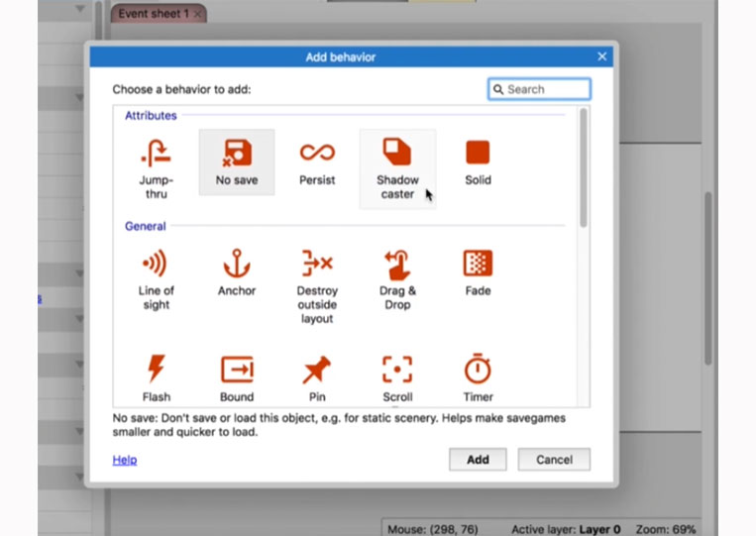
Task: Pick the Shadow caster behavior
Action: tap(397, 168)
